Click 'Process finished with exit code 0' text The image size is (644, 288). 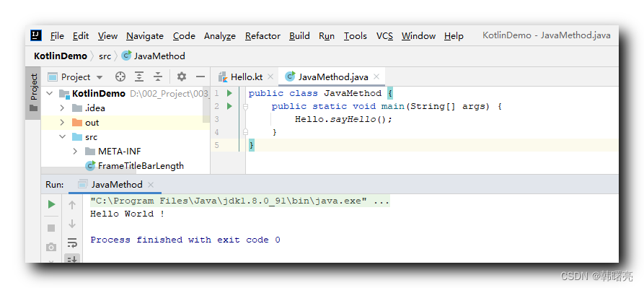click(185, 240)
